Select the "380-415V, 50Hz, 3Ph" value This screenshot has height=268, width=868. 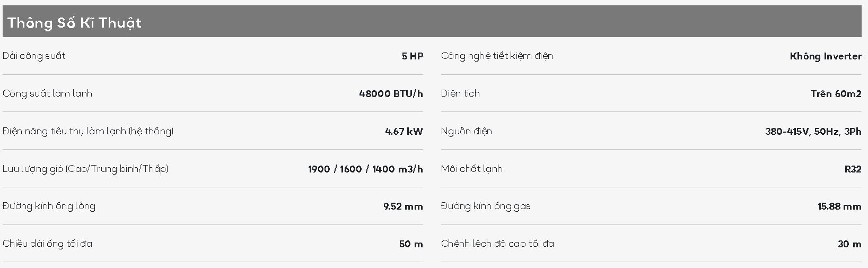813,132
